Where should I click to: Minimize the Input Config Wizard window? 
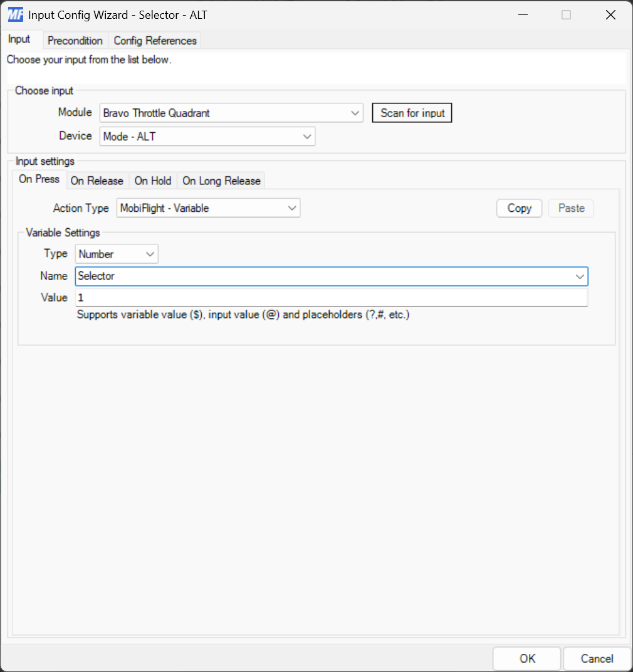[523, 15]
